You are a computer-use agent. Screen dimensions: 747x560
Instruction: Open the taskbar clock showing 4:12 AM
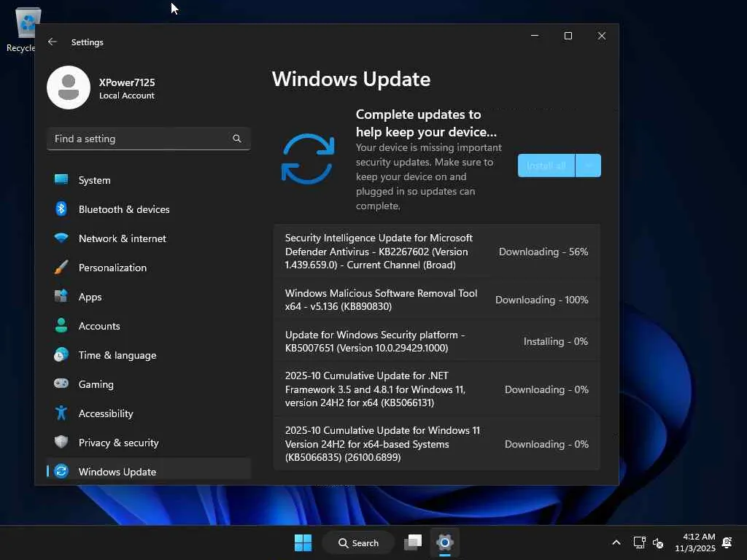click(x=695, y=542)
